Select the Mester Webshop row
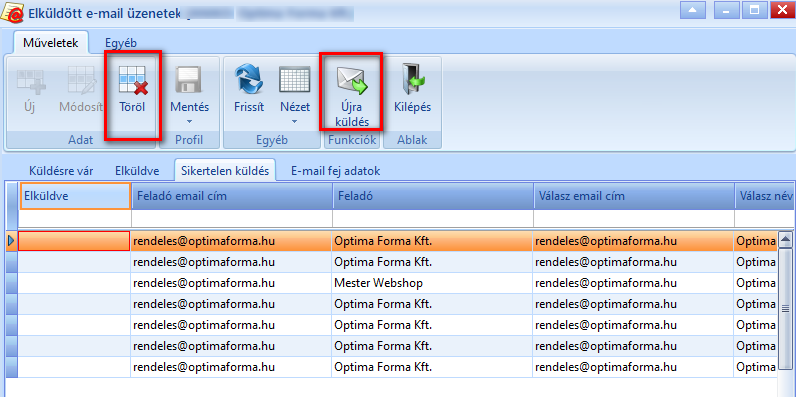The width and height of the screenshot is (796, 397). pyautogui.click(x=397, y=283)
